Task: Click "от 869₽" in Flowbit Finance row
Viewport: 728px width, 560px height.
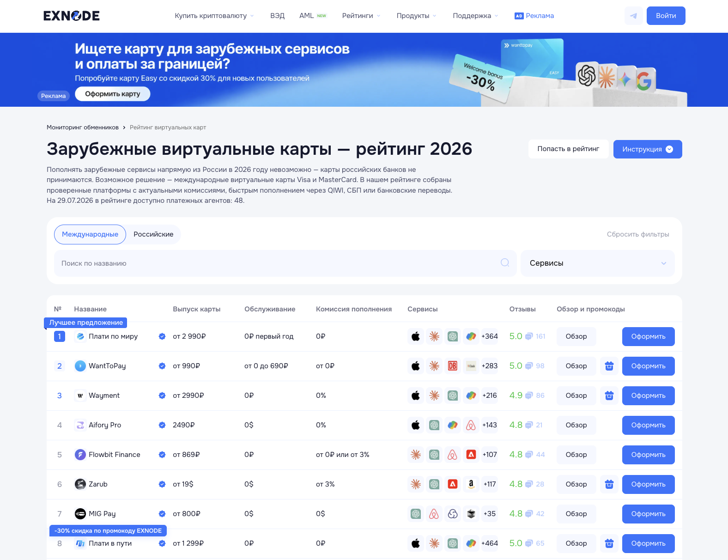Action: [x=186, y=455]
